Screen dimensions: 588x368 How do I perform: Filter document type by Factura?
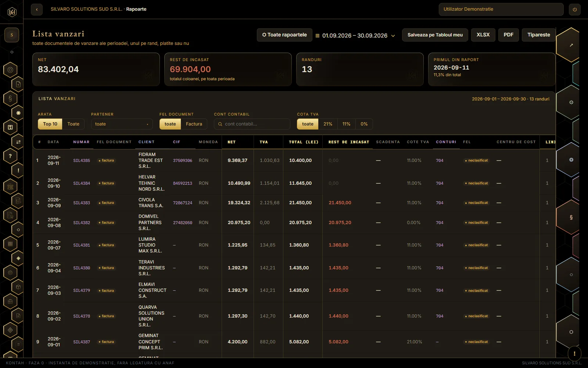(194, 124)
